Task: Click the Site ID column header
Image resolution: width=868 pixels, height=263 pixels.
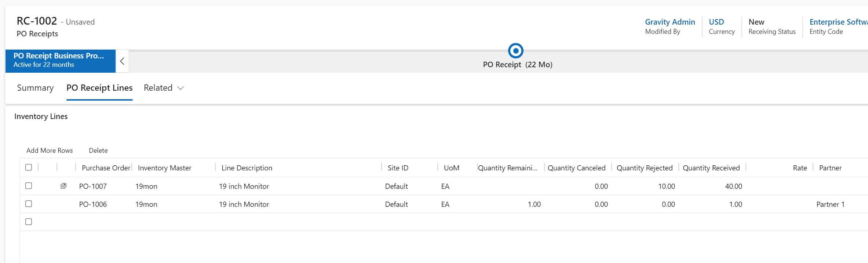Action: (398, 168)
